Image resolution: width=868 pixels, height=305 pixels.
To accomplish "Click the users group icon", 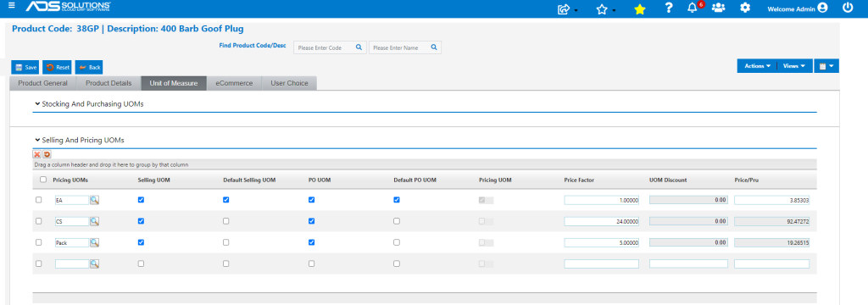I will (719, 8).
